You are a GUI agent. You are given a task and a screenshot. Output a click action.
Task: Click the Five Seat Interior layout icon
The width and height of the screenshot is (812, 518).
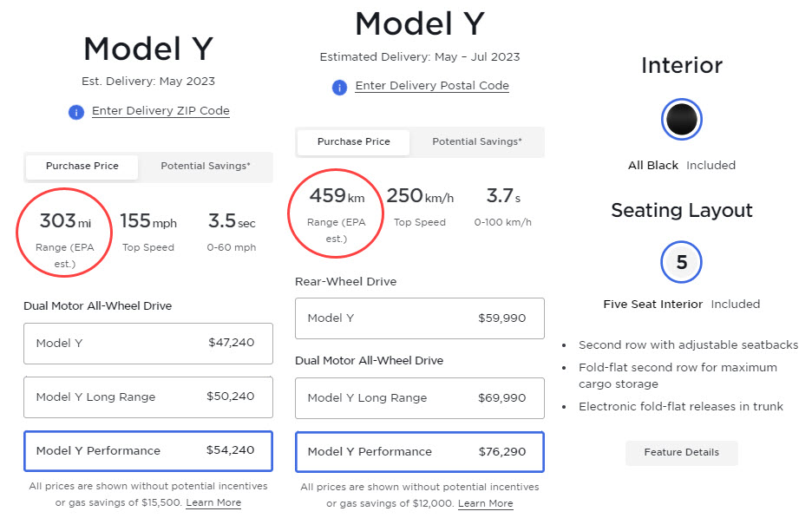pos(681,262)
